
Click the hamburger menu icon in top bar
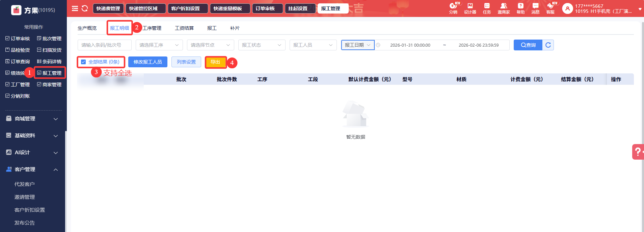pos(75,8)
